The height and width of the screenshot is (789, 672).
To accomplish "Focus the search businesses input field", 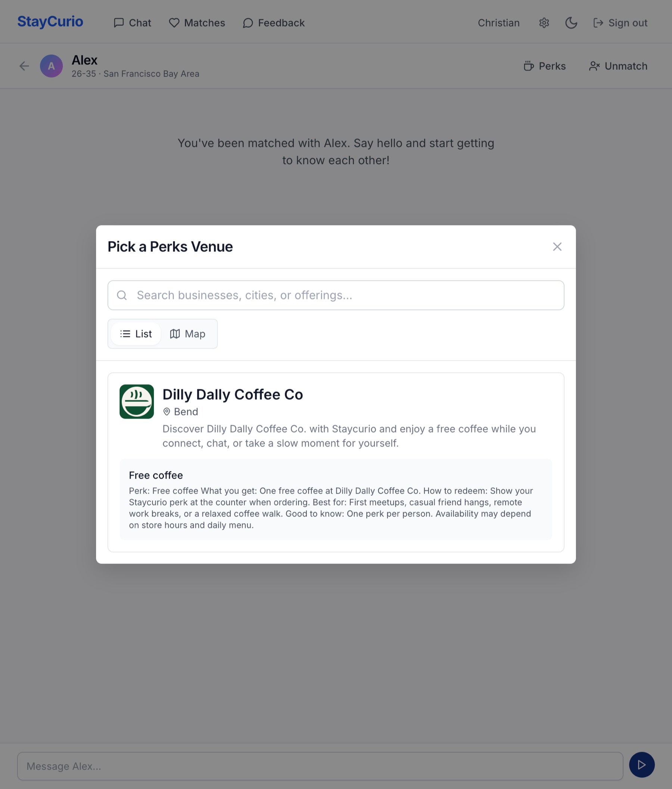I will pyautogui.click(x=336, y=295).
